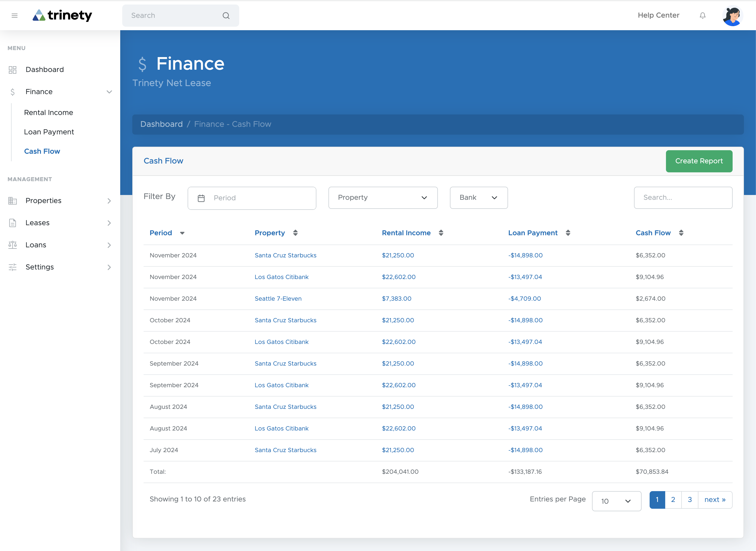Select the Dashboard grid icon
This screenshot has width=756, height=551.
tap(13, 69)
